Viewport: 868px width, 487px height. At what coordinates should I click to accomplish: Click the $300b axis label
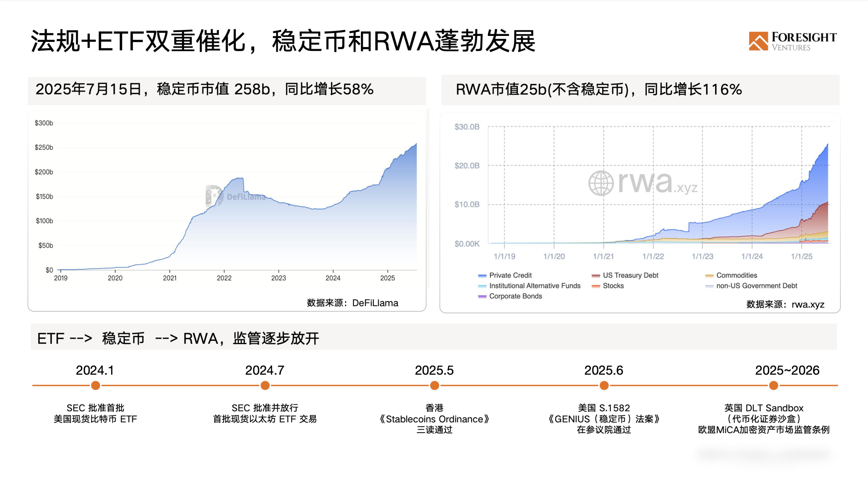(44, 123)
